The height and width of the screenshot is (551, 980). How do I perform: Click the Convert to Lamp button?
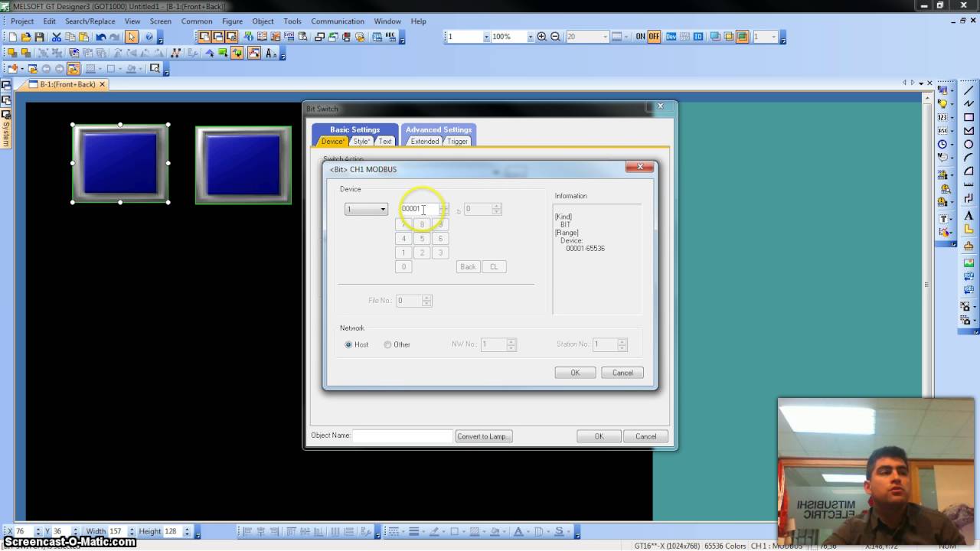tap(484, 436)
